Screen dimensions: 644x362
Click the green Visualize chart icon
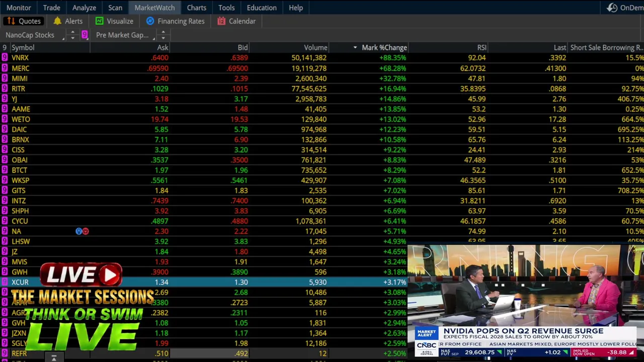pyautogui.click(x=100, y=21)
